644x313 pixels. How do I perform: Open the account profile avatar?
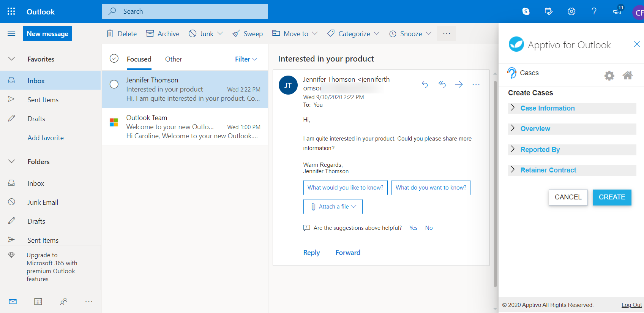639,13
